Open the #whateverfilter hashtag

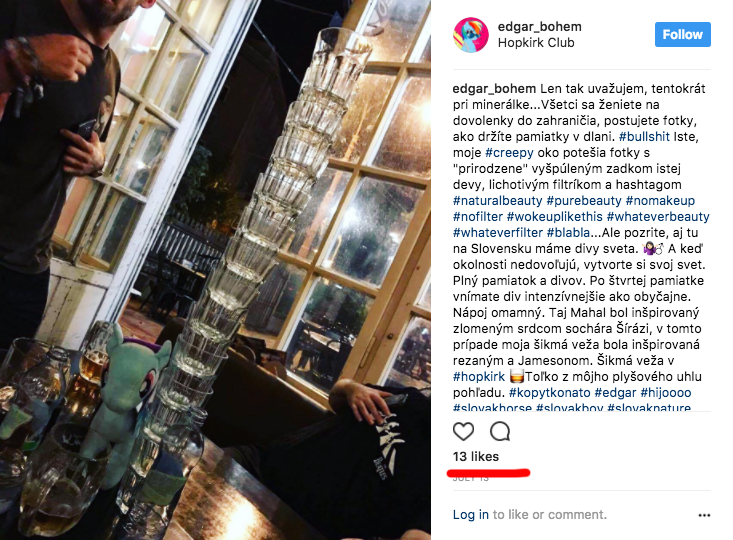coord(498,232)
